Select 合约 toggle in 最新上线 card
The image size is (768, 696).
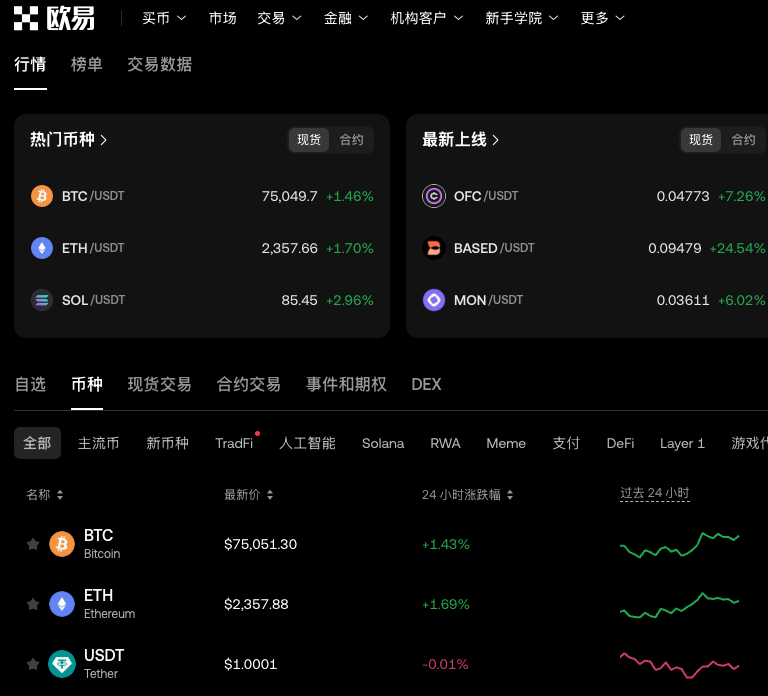(x=744, y=140)
